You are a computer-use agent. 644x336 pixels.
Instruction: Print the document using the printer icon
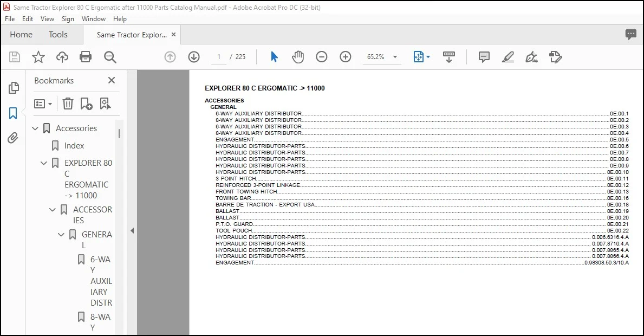coord(86,57)
